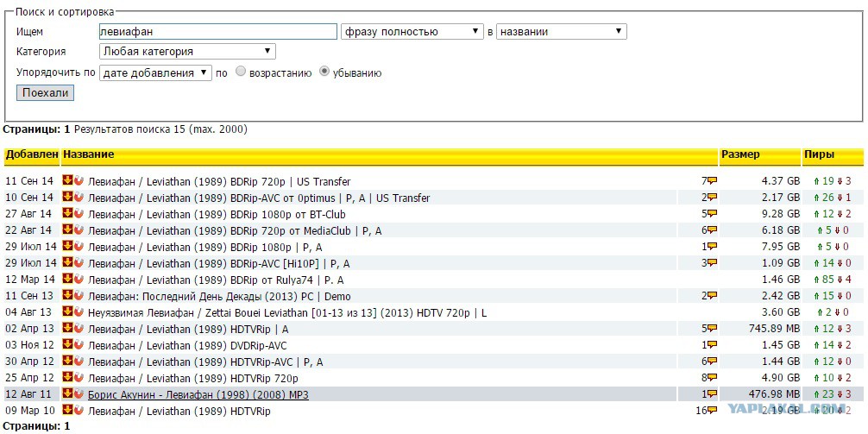Click date cell '12 Мар 14'

(x=31, y=280)
